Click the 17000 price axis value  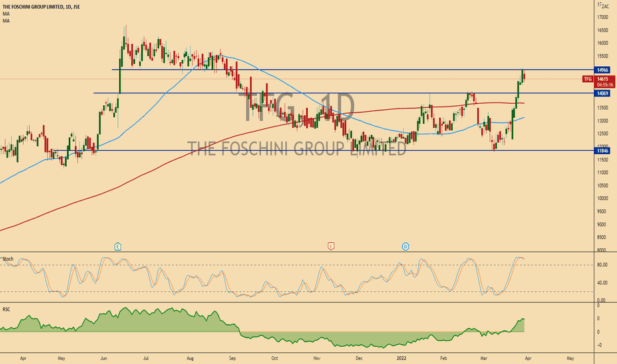click(x=602, y=17)
